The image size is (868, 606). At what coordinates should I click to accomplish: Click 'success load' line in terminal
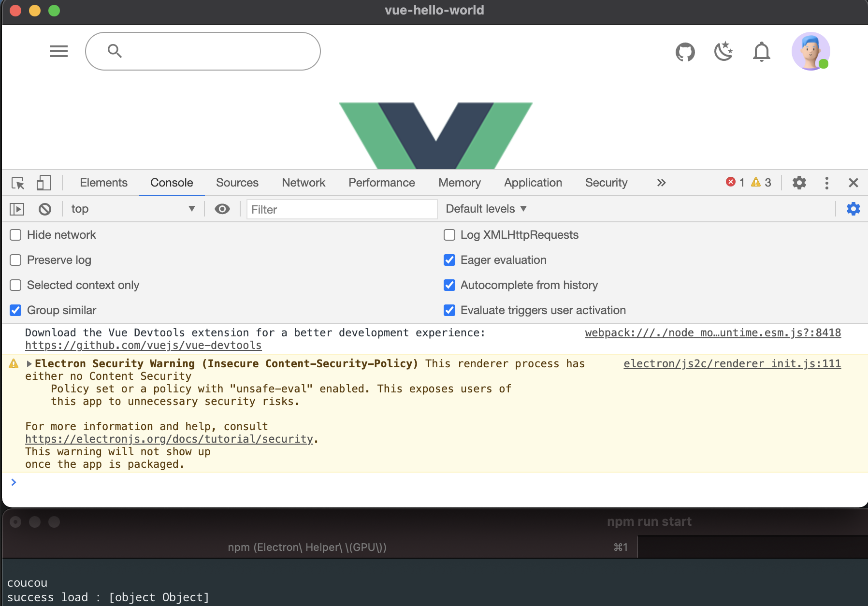pos(108,597)
